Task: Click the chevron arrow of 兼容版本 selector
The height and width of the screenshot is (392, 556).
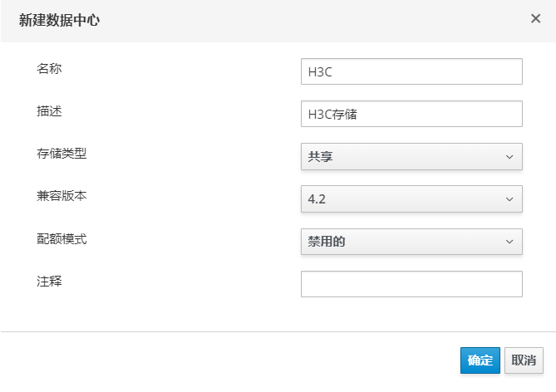Action: click(509, 198)
